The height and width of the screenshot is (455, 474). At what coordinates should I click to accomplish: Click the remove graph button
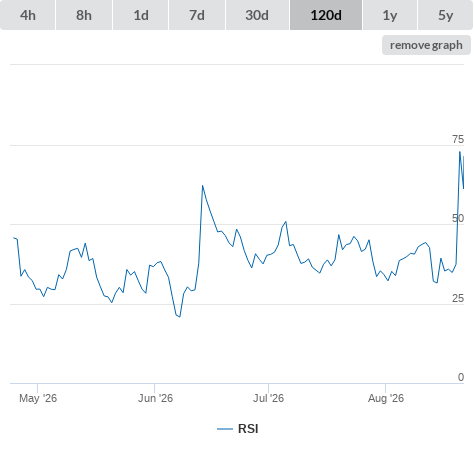tap(426, 45)
